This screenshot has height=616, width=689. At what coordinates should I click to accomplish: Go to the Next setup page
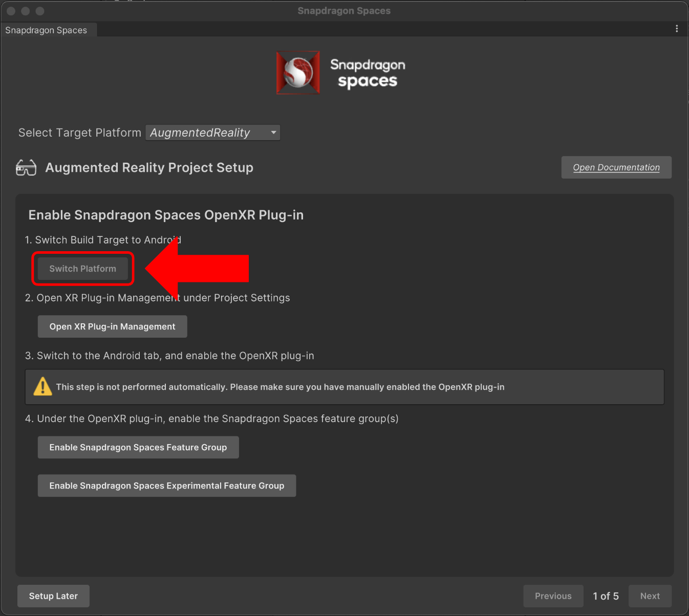click(x=650, y=596)
